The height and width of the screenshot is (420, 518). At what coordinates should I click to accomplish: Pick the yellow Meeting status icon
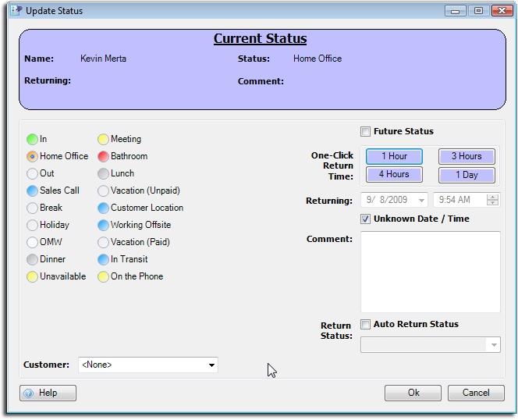(103, 140)
